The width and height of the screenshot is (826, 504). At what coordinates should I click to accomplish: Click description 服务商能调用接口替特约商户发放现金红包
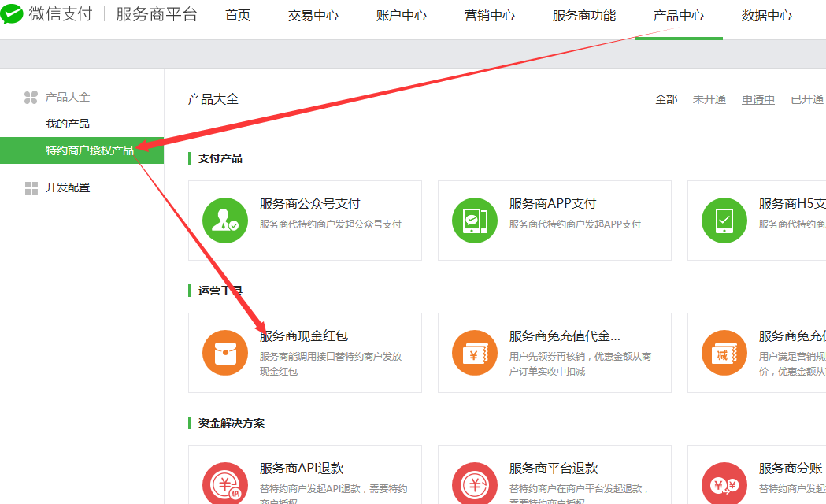pyautogui.click(x=330, y=364)
